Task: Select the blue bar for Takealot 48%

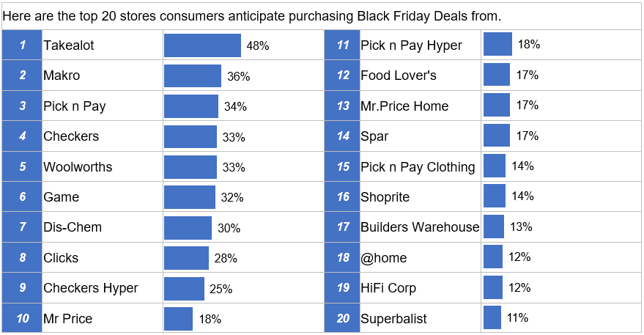Action: tap(202, 45)
